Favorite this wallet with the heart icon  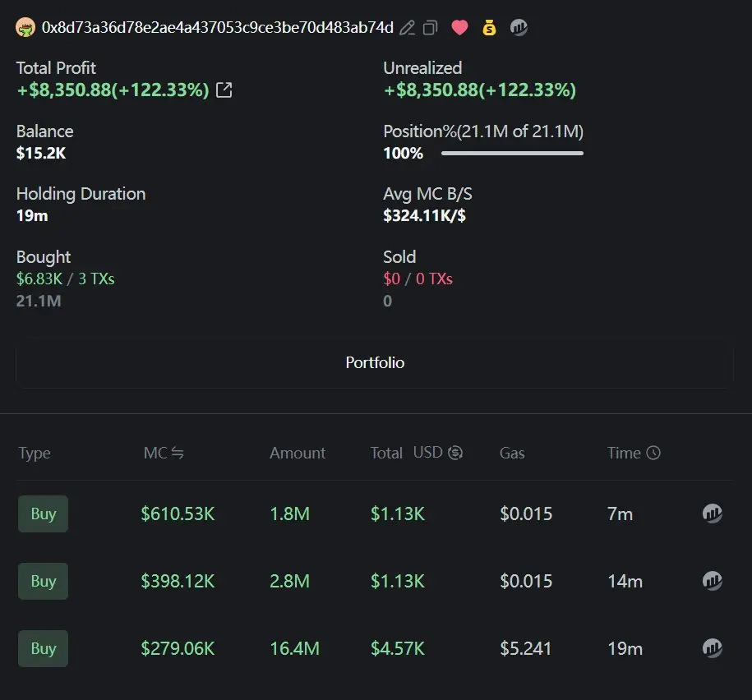[459, 28]
